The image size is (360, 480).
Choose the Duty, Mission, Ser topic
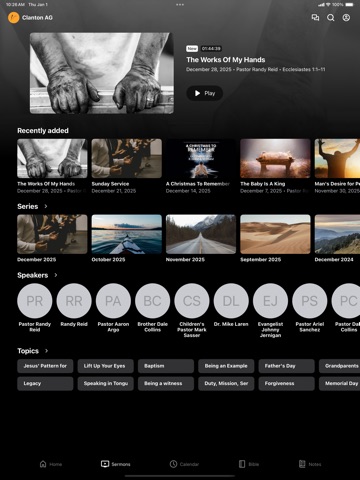pyautogui.click(x=226, y=384)
